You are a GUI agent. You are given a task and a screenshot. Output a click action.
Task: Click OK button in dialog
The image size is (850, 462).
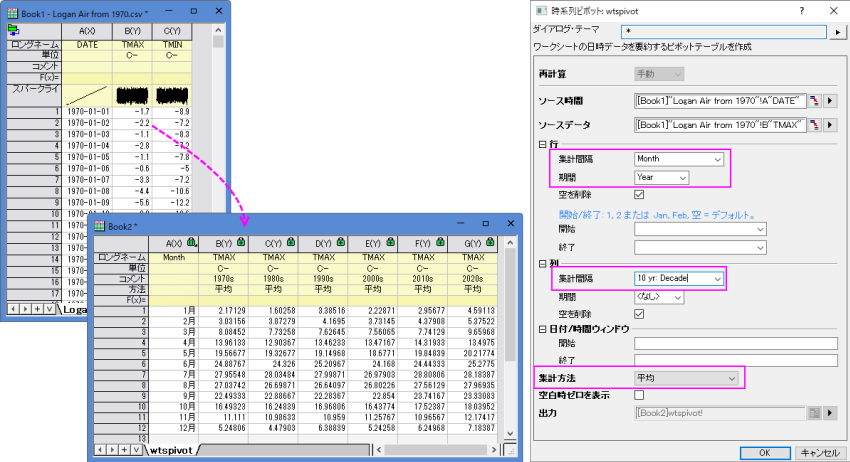pos(764,453)
